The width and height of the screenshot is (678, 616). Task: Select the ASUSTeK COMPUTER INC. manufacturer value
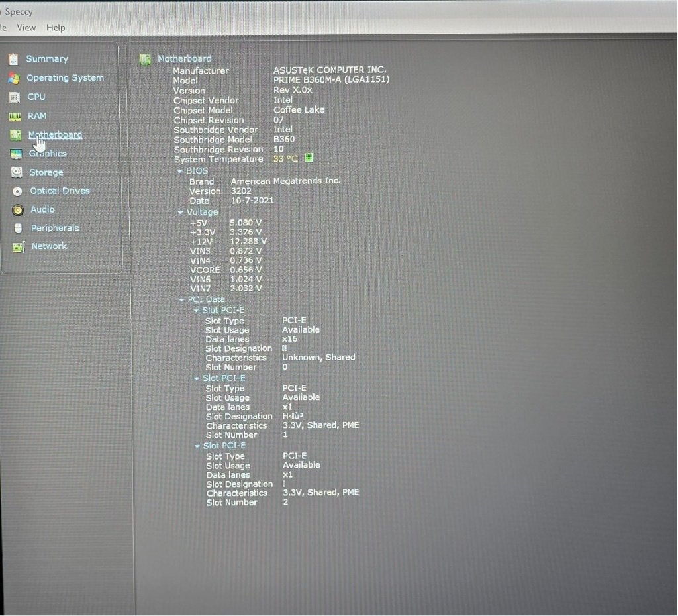pyautogui.click(x=330, y=70)
